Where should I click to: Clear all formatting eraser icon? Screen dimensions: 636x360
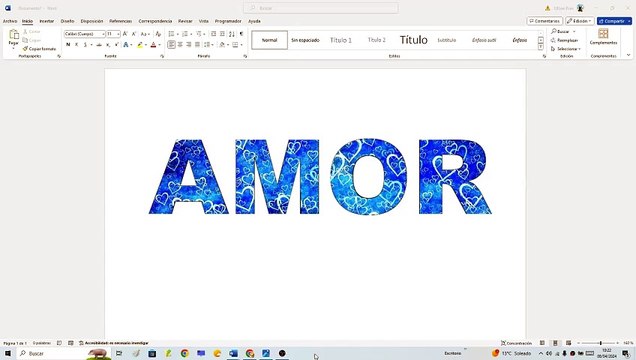click(158, 34)
